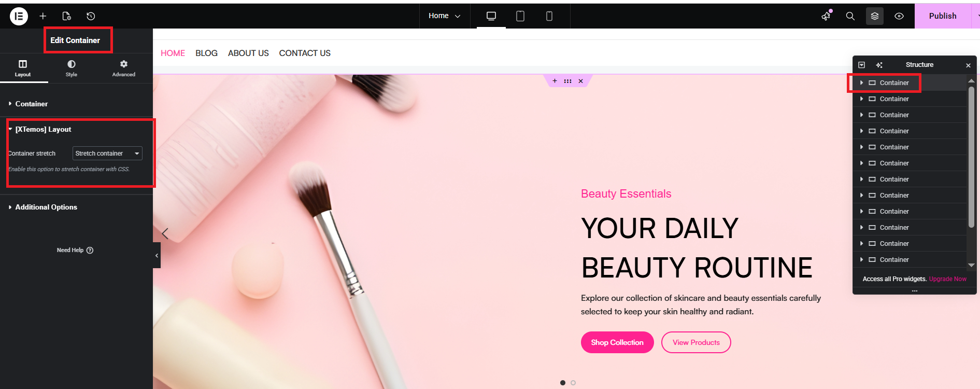Go to the previous slide with the left arrow
Screen dimensions: 980x389
tap(165, 233)
